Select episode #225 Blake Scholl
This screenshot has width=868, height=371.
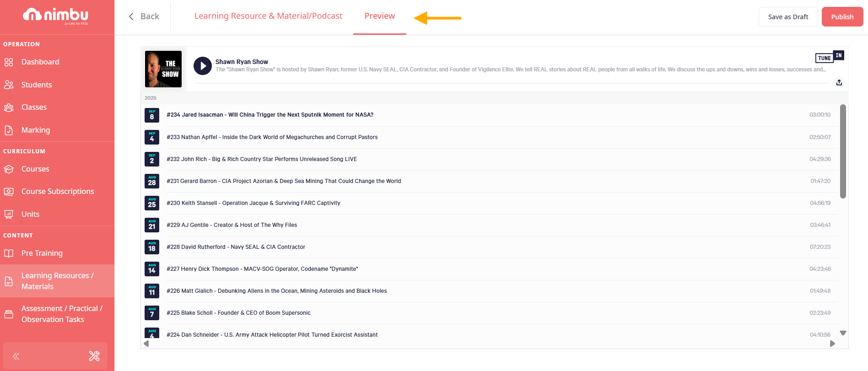pos(238,313)
